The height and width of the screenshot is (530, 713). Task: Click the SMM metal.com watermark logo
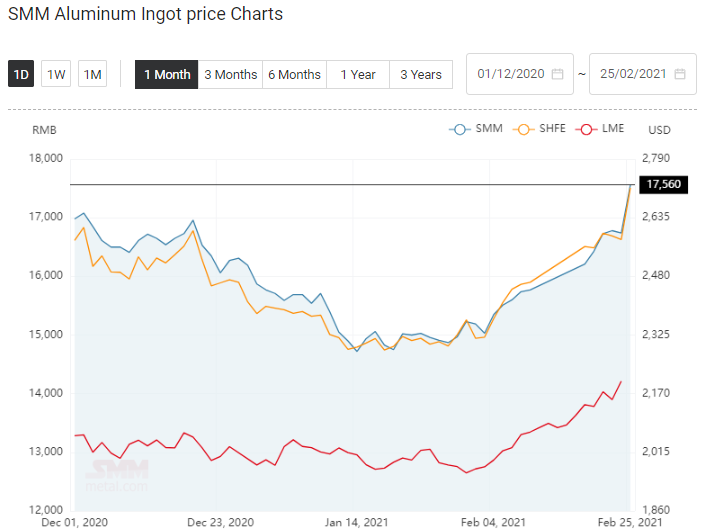click(x=117, y=476)
